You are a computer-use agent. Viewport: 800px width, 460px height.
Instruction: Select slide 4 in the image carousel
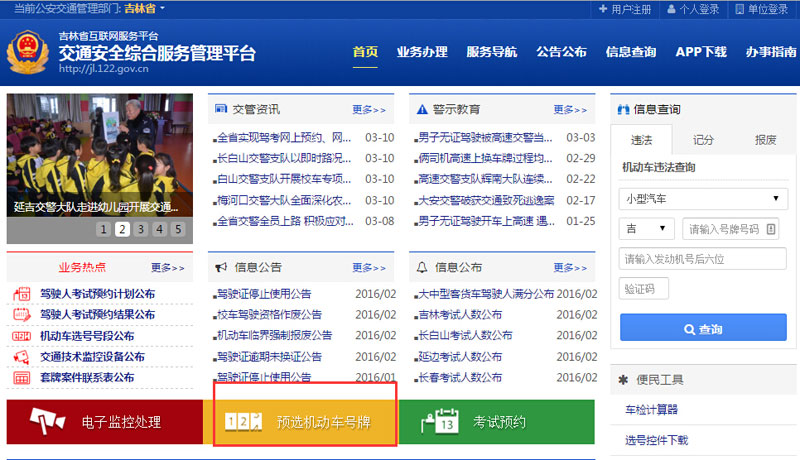(160, 229)
